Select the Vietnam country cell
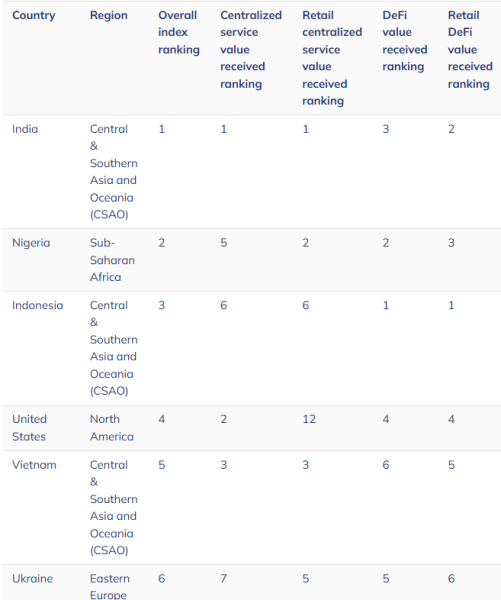 point(34,465)
